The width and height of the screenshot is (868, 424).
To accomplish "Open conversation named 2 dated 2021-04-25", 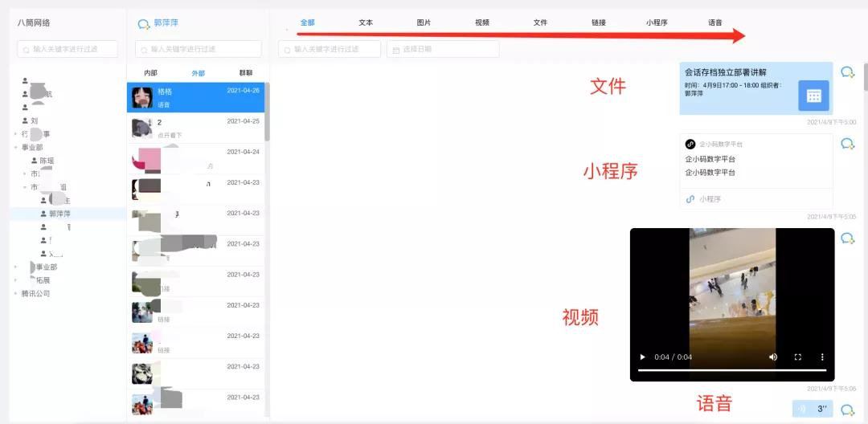I will coord(195,128).
